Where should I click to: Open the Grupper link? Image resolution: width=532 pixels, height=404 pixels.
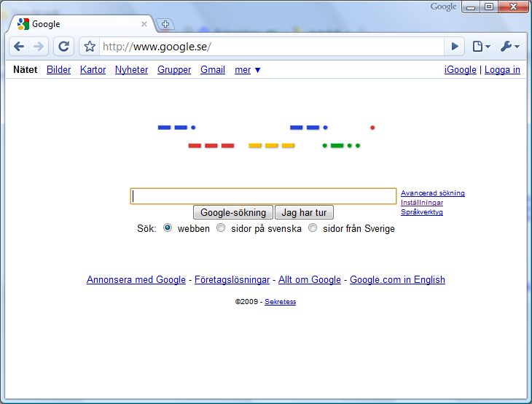(x=174, y=69)
